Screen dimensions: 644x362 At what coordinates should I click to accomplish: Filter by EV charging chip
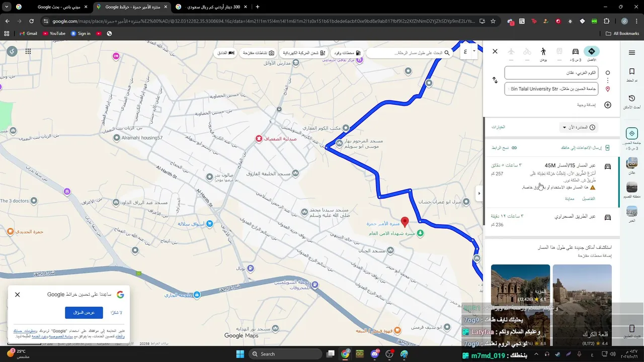click(304, 53)
